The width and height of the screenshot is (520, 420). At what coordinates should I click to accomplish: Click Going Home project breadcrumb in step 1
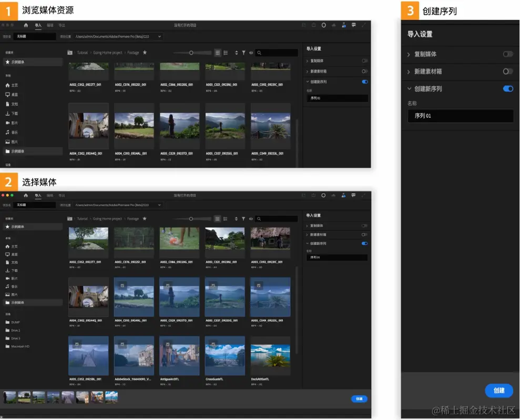(107, 53)
